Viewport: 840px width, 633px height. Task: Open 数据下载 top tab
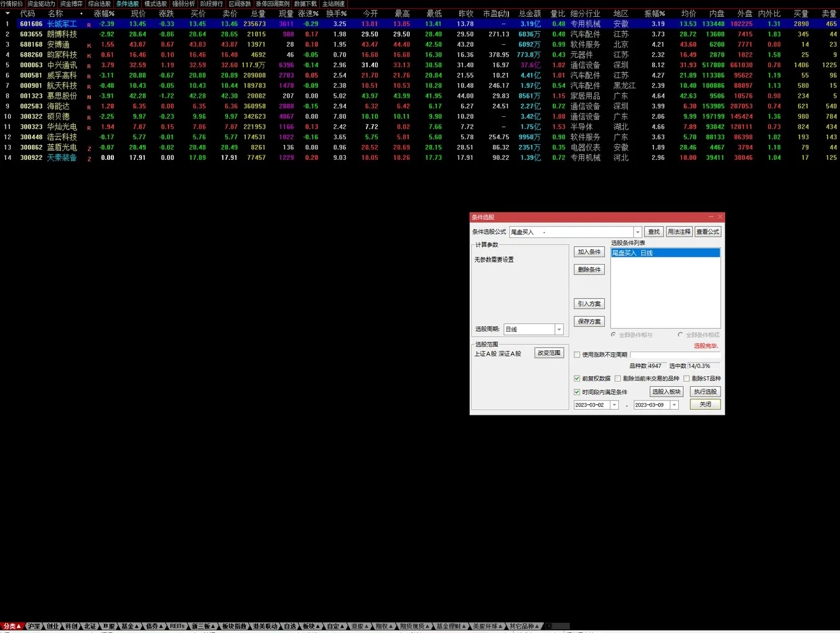(306, 4)
